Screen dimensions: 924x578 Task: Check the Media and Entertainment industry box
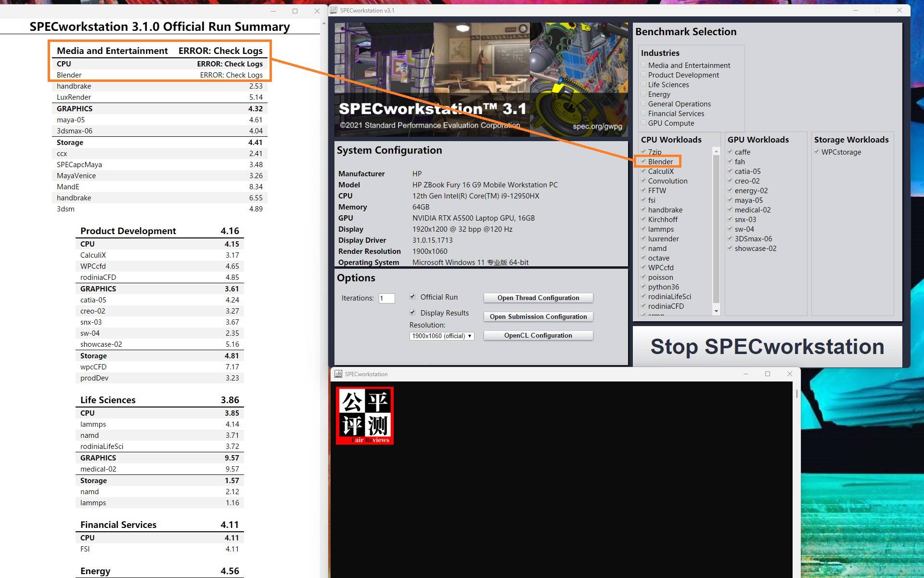(x=643, y=65)
